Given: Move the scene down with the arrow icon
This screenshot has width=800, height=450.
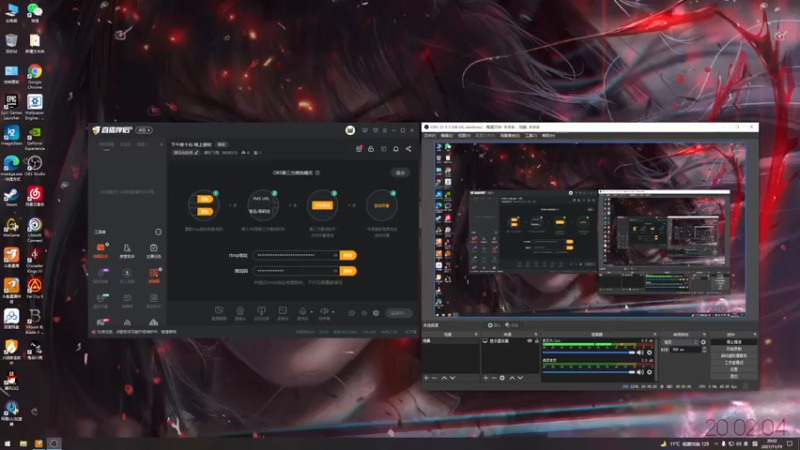Looking at the screenshot, I should [453, 378].
